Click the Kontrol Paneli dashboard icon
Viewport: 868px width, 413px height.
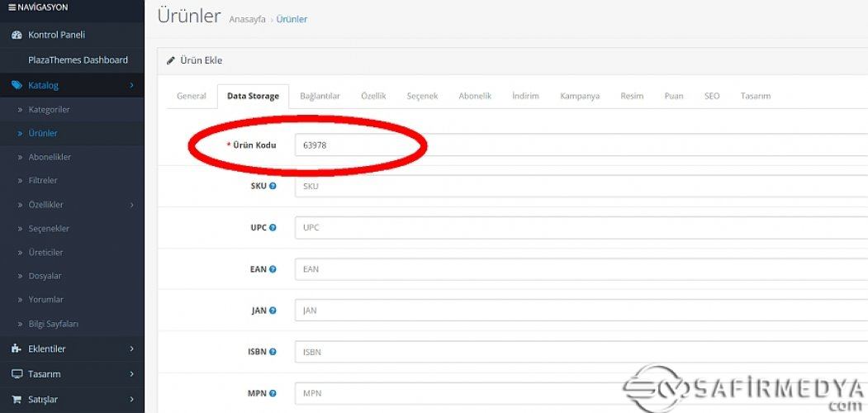(17, 35)
